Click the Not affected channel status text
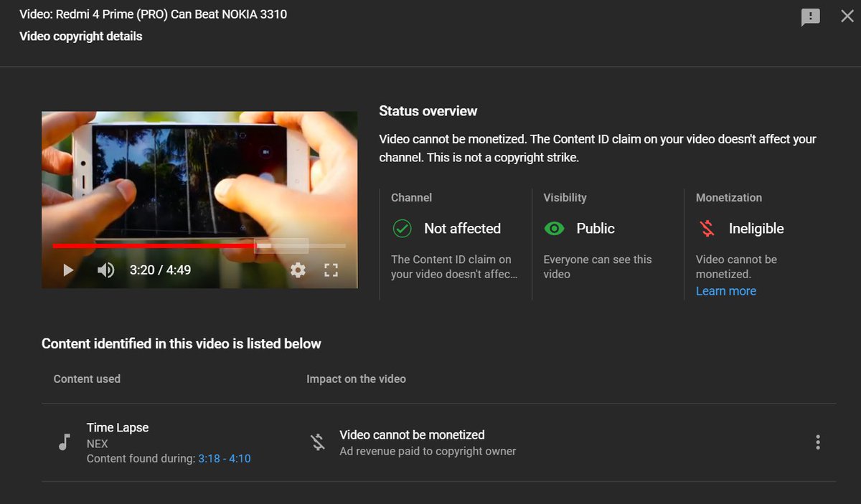The width and height of the screenshot is (861, 504). (x=462, y=229)
